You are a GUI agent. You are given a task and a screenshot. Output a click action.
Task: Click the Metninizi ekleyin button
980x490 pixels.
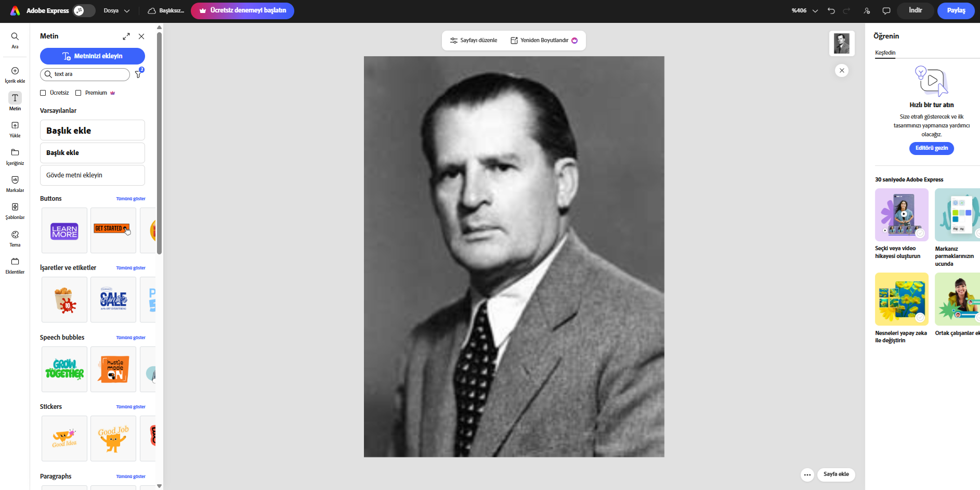click(93, 56)
